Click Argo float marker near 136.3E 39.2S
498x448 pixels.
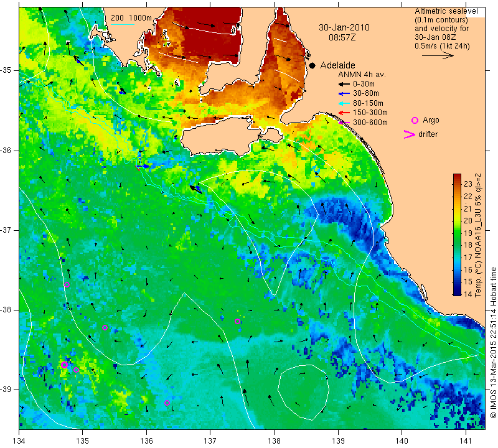(167, 403)
